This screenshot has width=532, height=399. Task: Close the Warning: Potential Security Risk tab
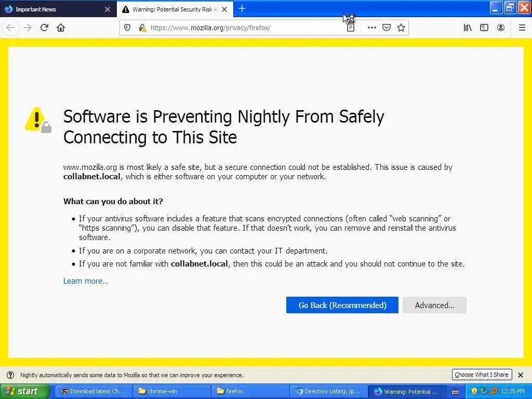224,9
